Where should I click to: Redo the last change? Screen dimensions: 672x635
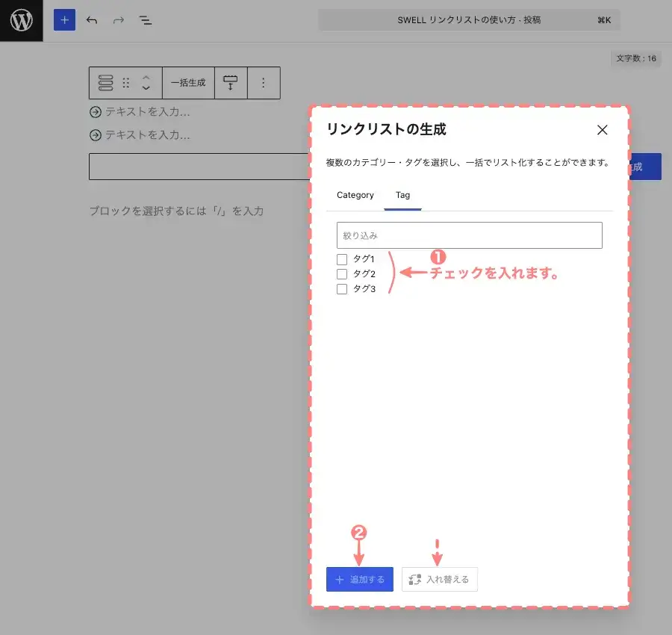click(x=118, y=20)
